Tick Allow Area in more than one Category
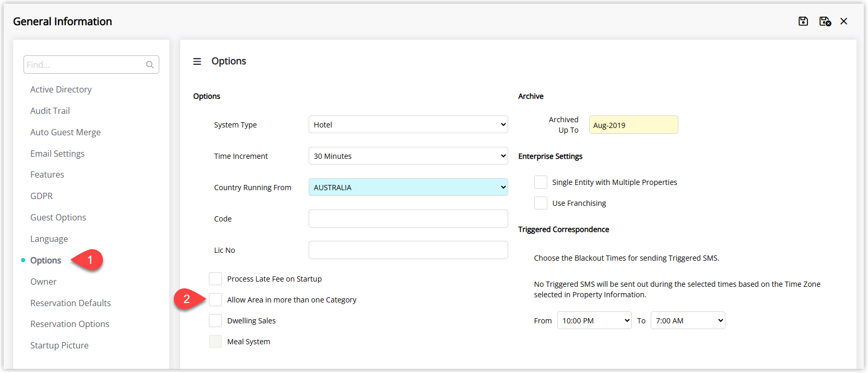 [x=215, y=299]
